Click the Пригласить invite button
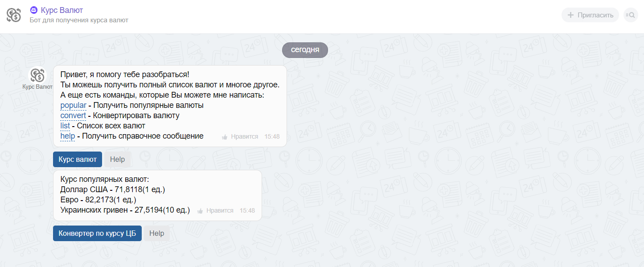644x267 pixels. click(590, 15)
